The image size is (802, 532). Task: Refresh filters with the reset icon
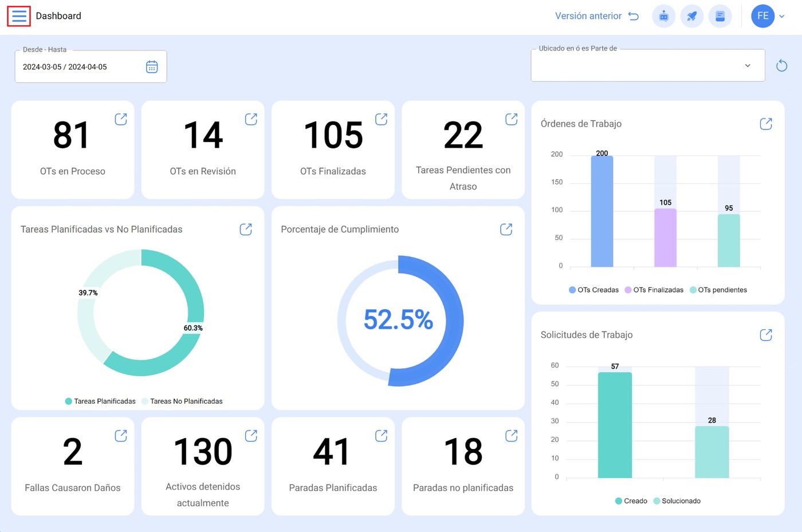pyautogui.click(x=781, y=65)
